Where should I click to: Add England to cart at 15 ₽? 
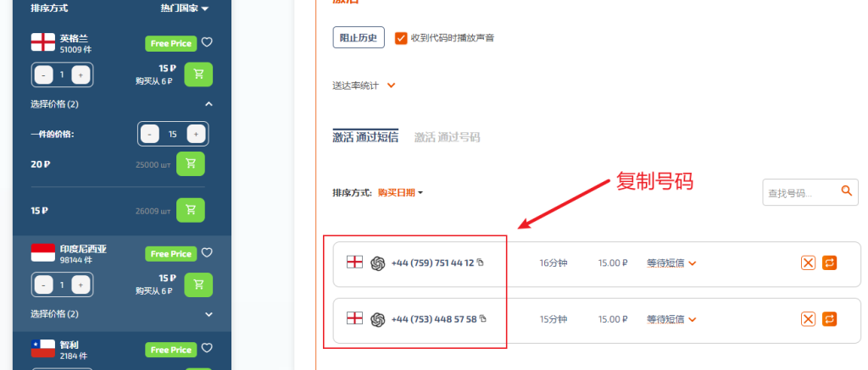(x=198, y=75)
